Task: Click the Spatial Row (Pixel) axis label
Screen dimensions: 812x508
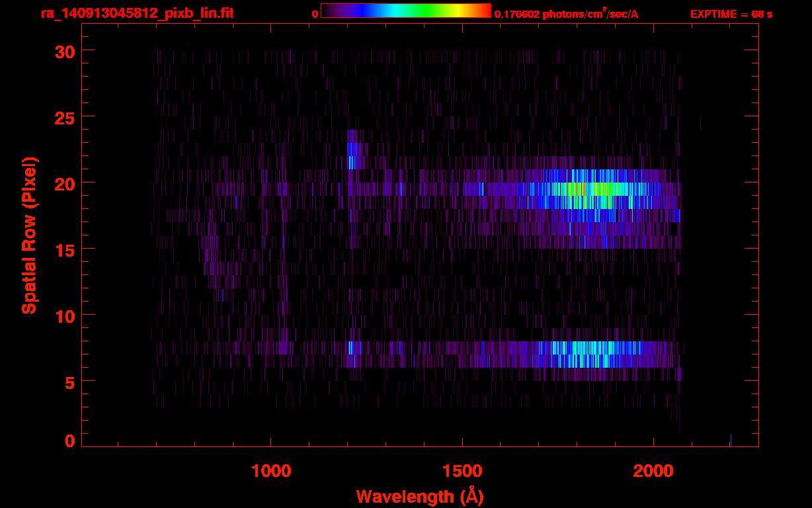Action: (x=29, y=235)
